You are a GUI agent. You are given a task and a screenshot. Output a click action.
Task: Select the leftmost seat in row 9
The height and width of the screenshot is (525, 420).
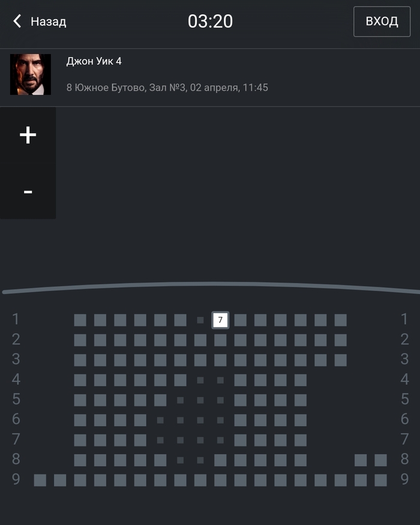tap(40, 480)
